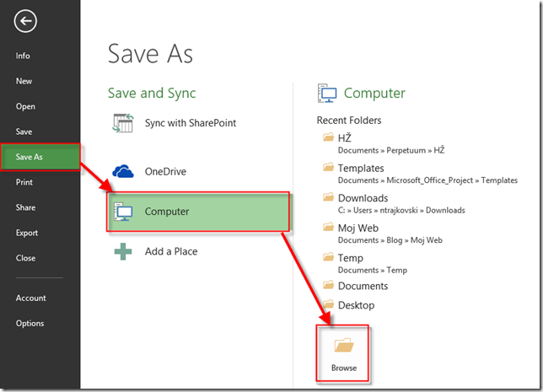Choose Open from the left sidebar

[25, 106]
